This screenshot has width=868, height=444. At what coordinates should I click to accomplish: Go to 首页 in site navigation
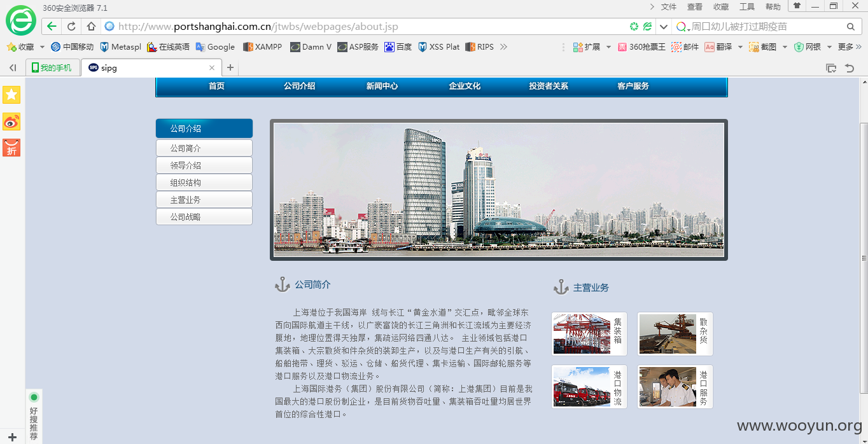[x=216, y=86]
